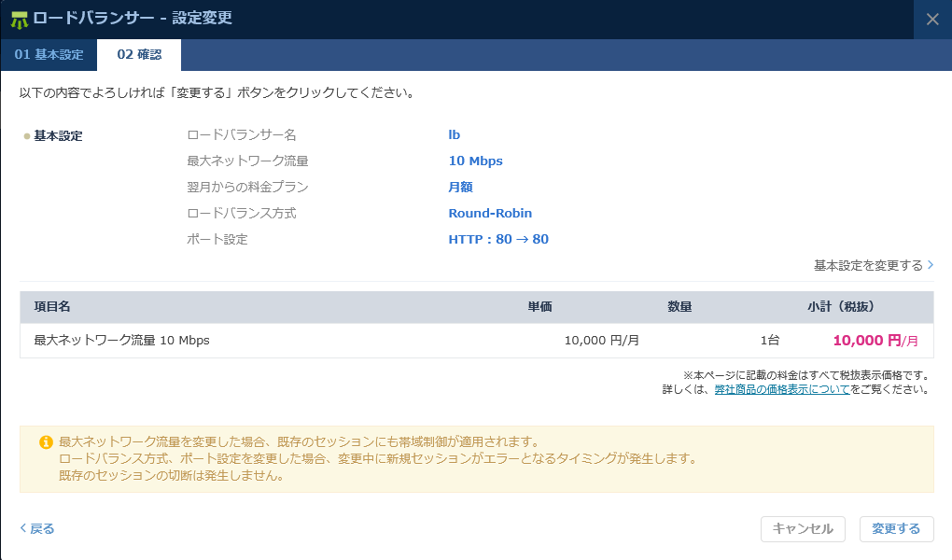Click the load balancer logo icon in the title bar
952x560 pixels.
[x=19, y=19]
